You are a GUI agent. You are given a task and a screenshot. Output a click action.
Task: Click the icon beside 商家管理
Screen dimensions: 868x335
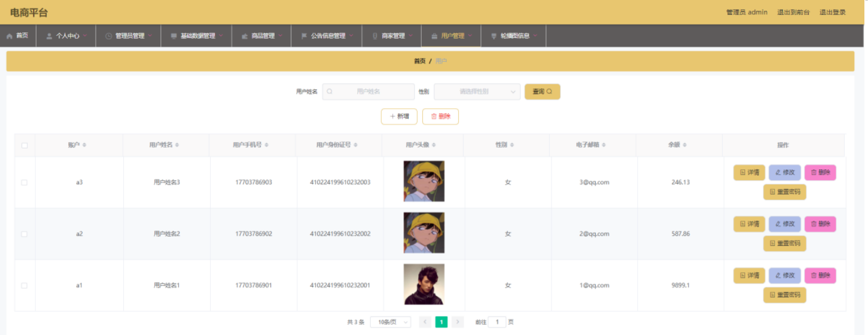[375, 36]
